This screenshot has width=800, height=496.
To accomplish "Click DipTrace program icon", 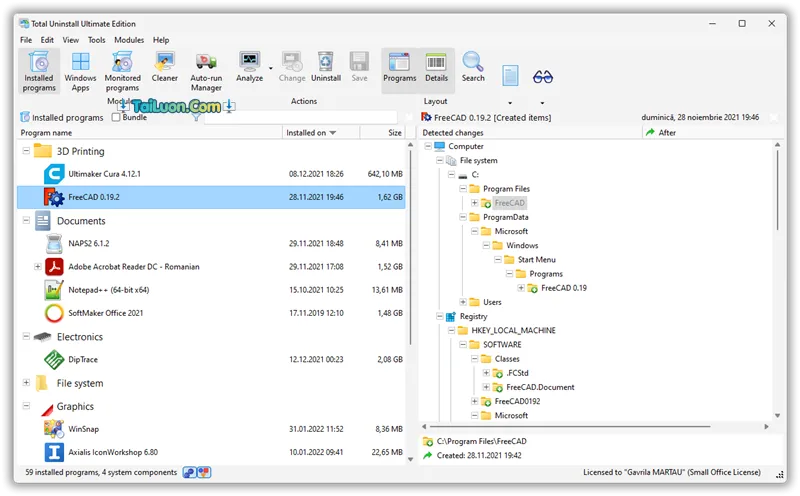I will coord(54,360).
